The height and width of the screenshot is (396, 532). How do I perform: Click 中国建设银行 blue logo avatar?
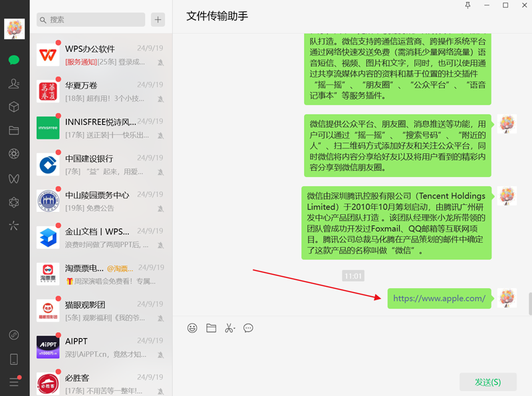pos(48,164)
